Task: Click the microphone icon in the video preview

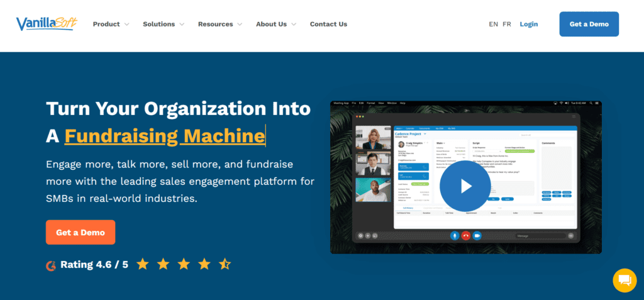Action: (x=454, y=235)
